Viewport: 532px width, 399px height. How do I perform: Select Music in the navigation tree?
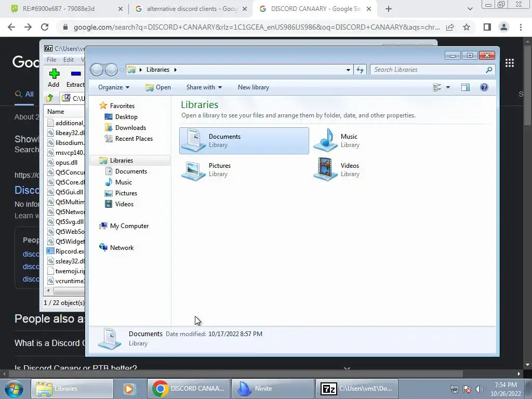pyautogui.click(x=123, y=182)
